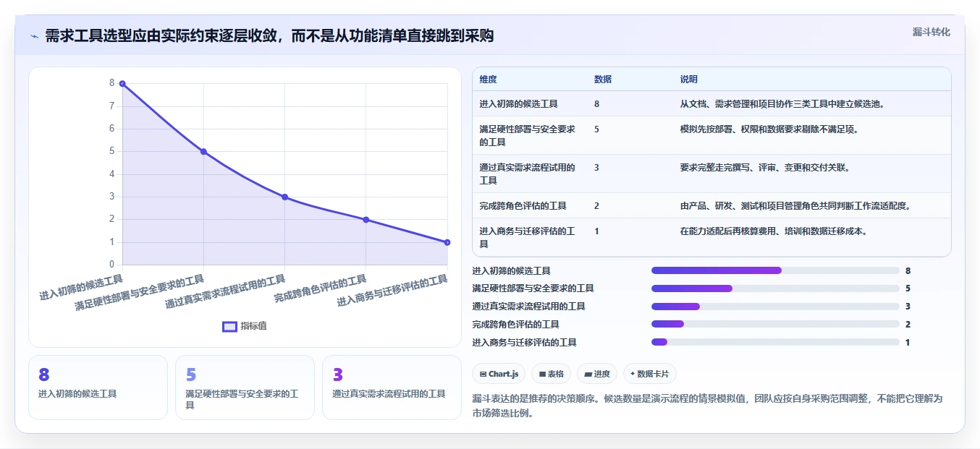Click the 指标值 legend label
The width and height of the screenshot is (980, 449).
pyautogui.click(x=253, y=326)
